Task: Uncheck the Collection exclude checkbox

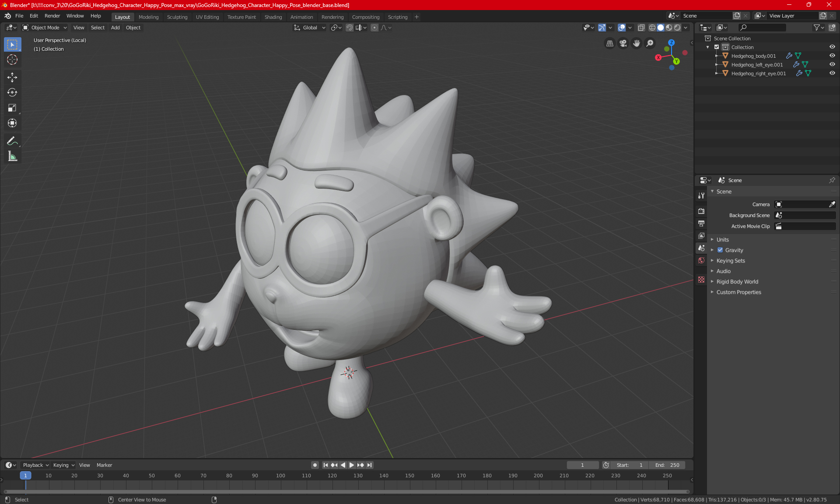Action: 717,47
